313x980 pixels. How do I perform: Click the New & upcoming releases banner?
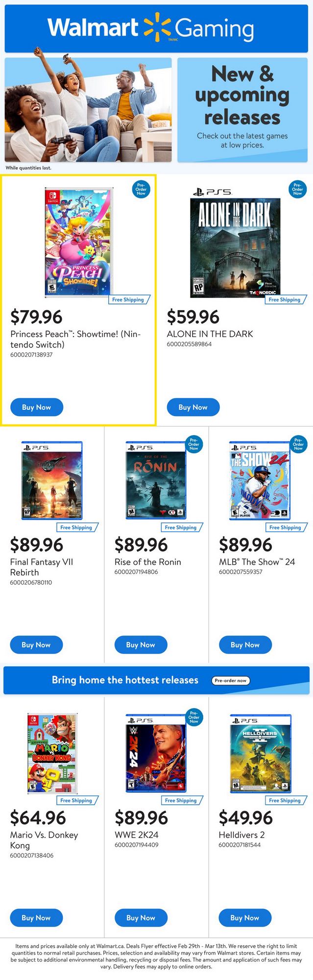tap(242, 109)
